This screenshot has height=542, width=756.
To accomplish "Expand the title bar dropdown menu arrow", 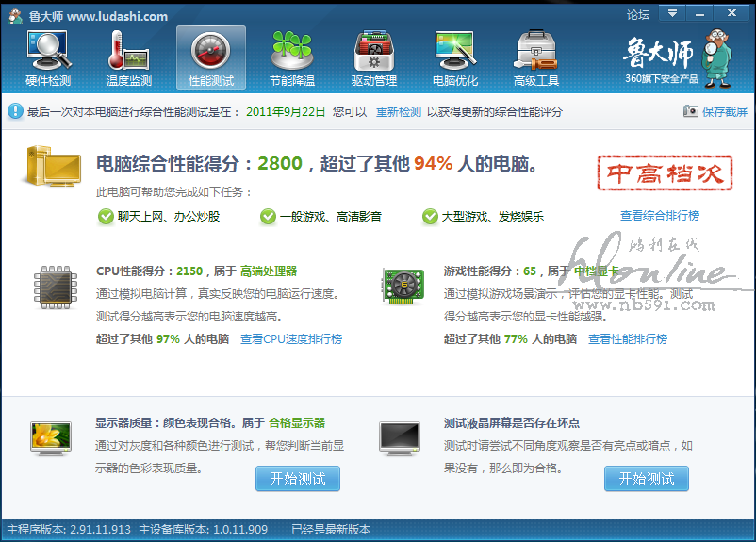I will point(672,14).
